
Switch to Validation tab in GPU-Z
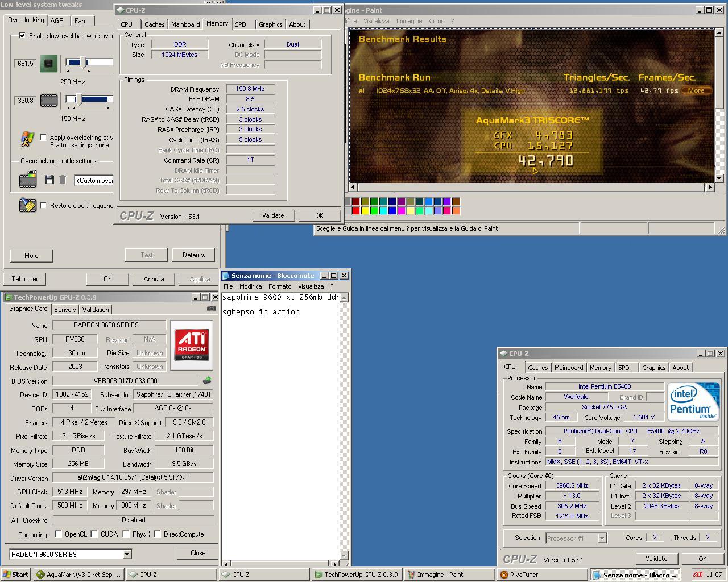point(95,309)
